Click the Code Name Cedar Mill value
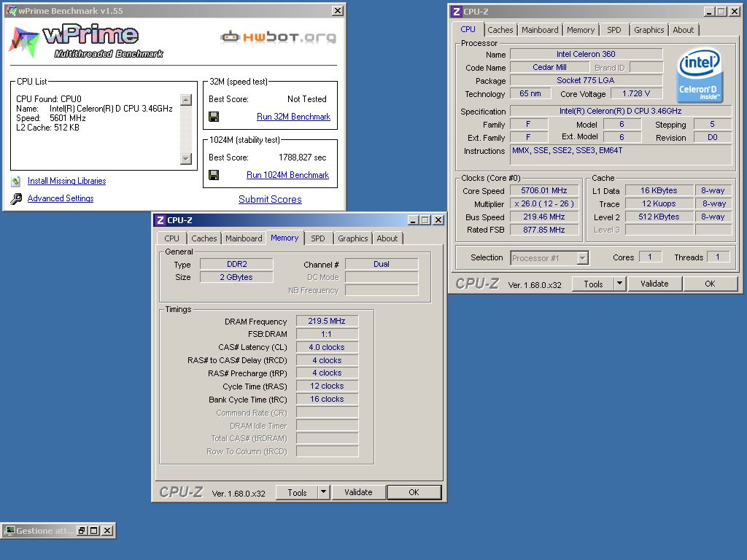Image resolution: width=747 pixels, height=560 pixels. (549, 67)
